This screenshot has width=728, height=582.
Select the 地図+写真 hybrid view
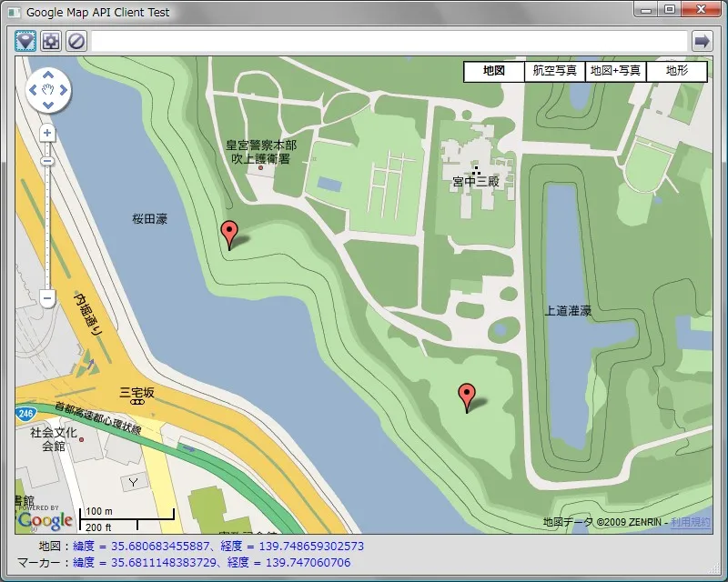615,71
